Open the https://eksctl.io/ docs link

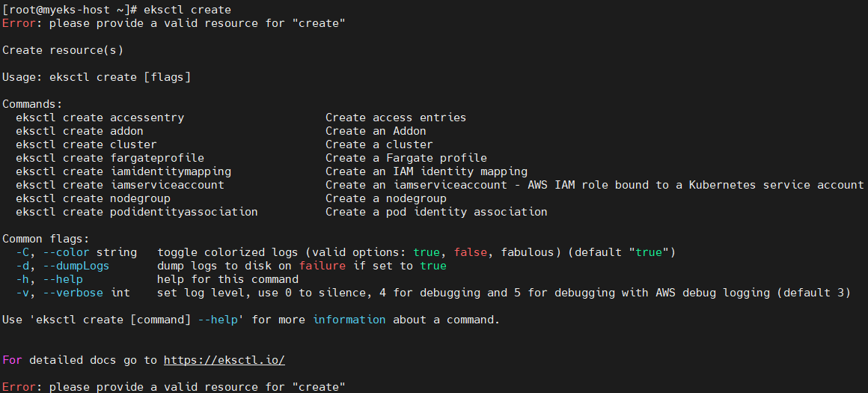[x=224, y=360]
